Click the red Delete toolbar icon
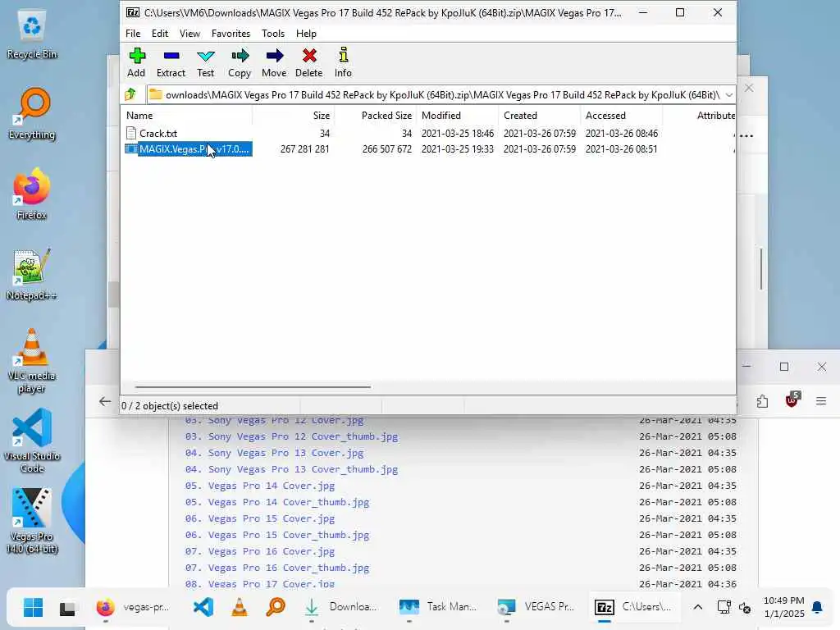Viewport: 840px width, 630px height. click(x=309, y=62)
